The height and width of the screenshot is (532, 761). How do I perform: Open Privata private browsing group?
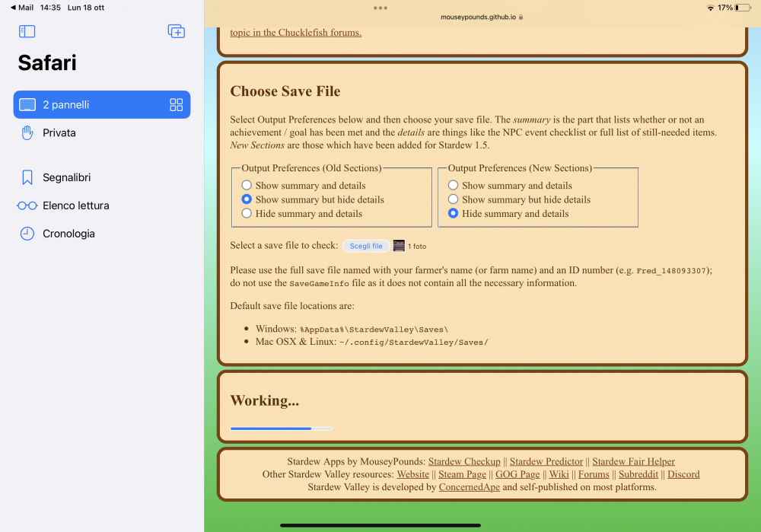pyautogui.click(x=59, y=133)
